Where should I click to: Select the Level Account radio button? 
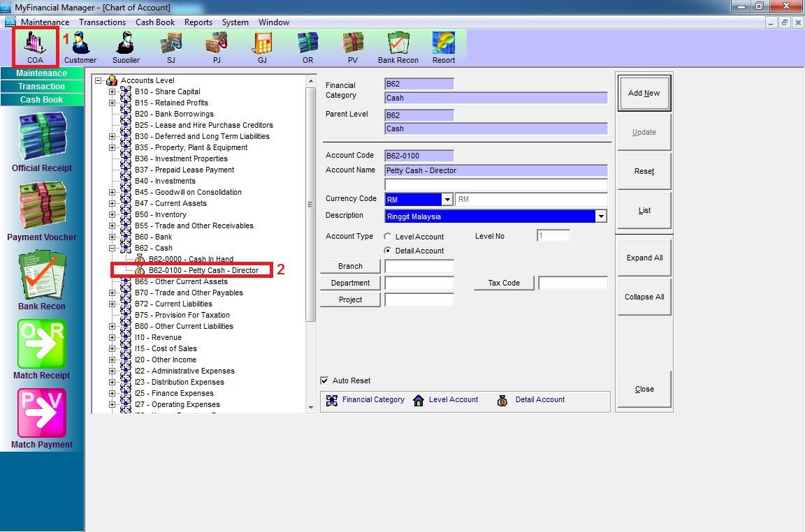click(388, 237)
